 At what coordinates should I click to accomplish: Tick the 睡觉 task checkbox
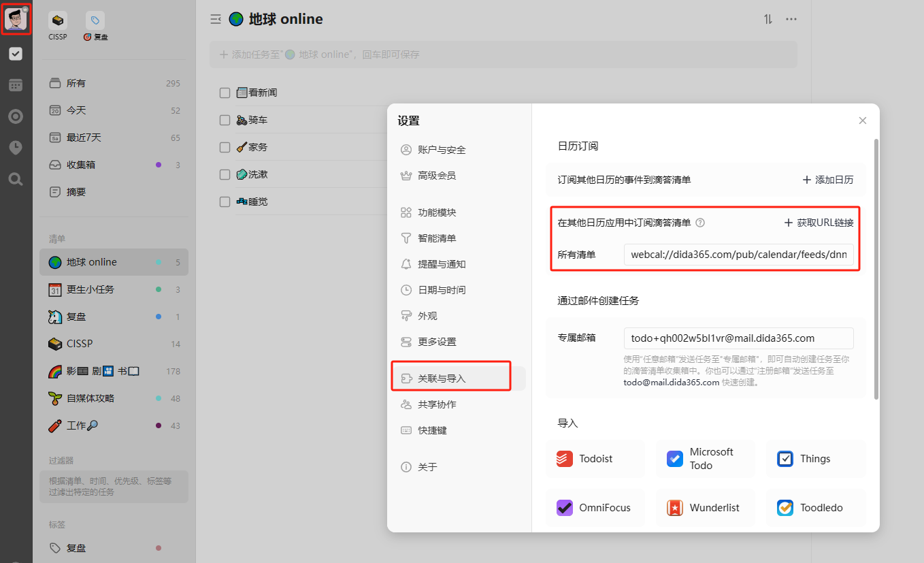coord(225,202)
